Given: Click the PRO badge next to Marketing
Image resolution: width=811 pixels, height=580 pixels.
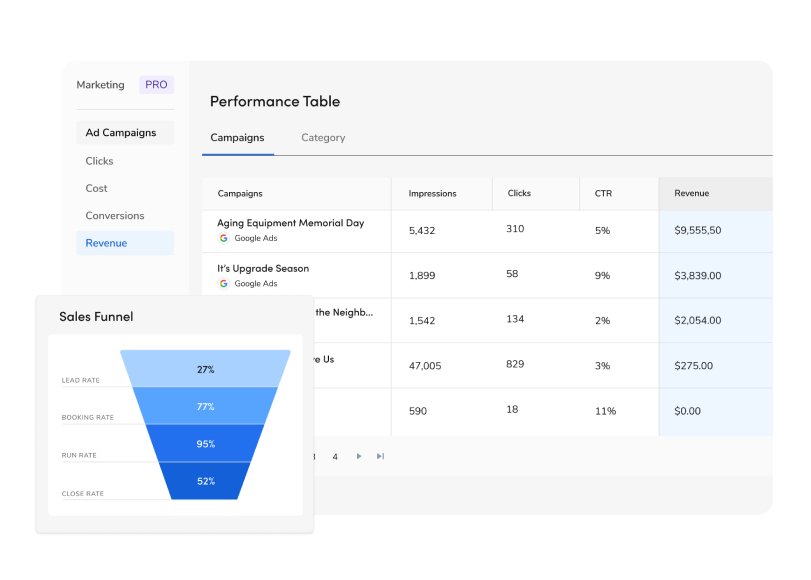Looking at the screenshot, I should (156, 84).
